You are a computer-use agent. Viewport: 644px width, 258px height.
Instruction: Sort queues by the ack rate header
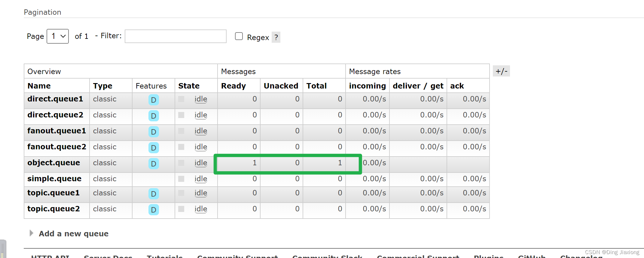[x=457, y=86]
